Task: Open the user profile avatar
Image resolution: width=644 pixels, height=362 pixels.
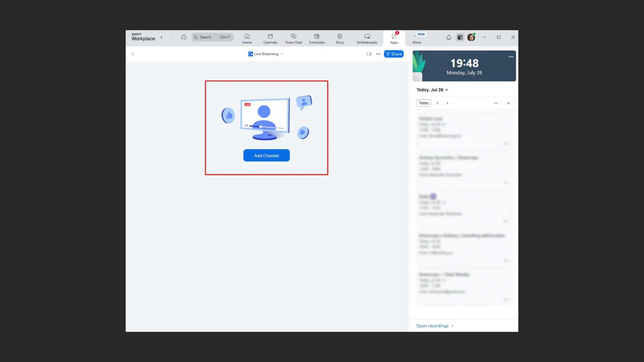Action: [471, 37]
